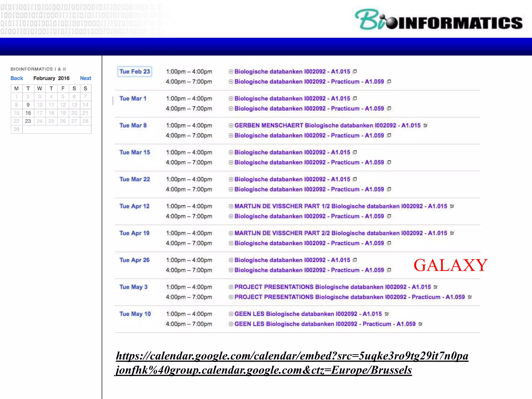The height and width of the screenshot is (399, 532).
Task: Go to the Next month
Action: tap(85, 78)
